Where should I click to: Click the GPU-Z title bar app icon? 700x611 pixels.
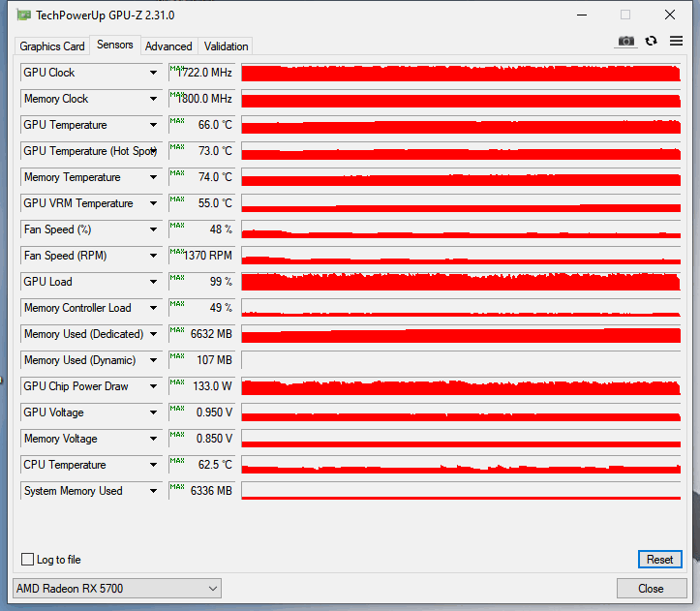click(23, 15)
